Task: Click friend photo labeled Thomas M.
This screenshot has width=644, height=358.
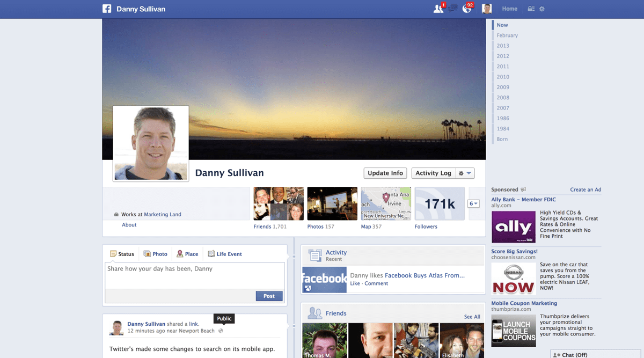Action: coord(325,340)
